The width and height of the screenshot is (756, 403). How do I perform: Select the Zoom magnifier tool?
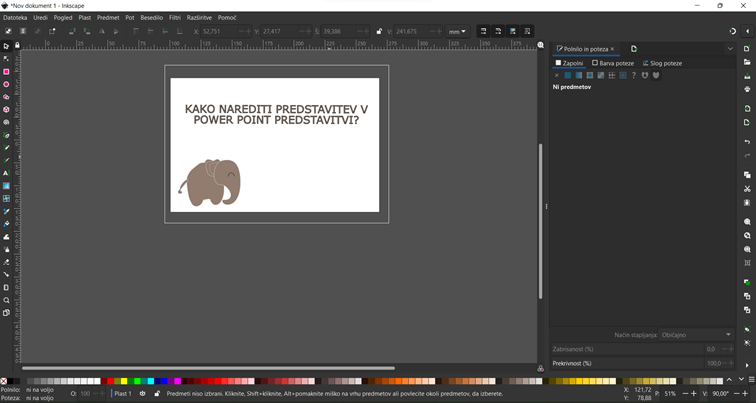tap(6, 300)
